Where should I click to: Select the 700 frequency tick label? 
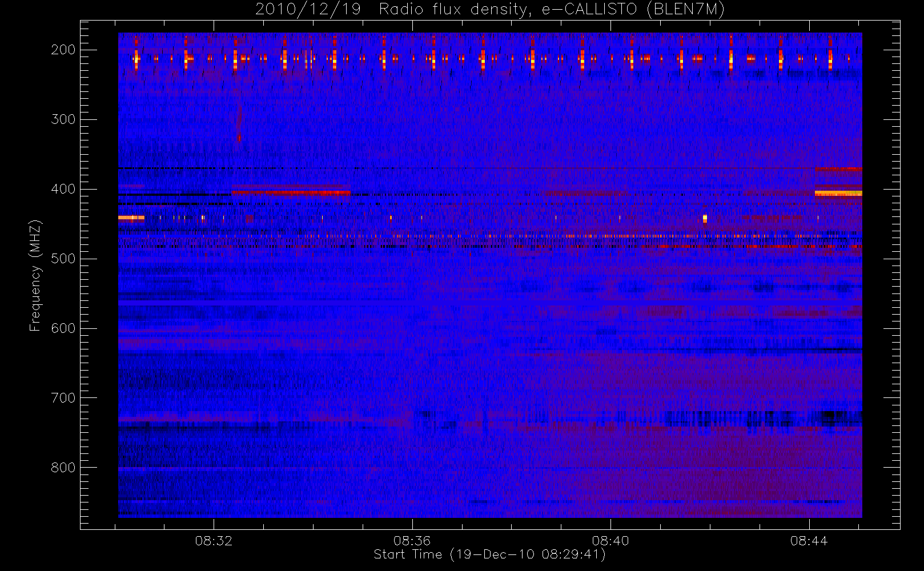[63, 398]
